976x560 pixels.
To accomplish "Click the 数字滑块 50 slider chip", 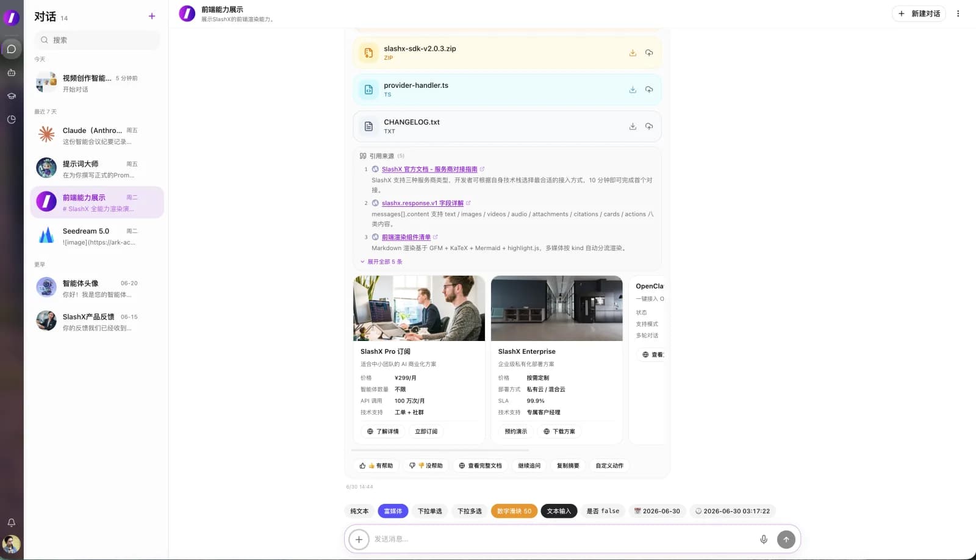I will [x=514, y=511].
